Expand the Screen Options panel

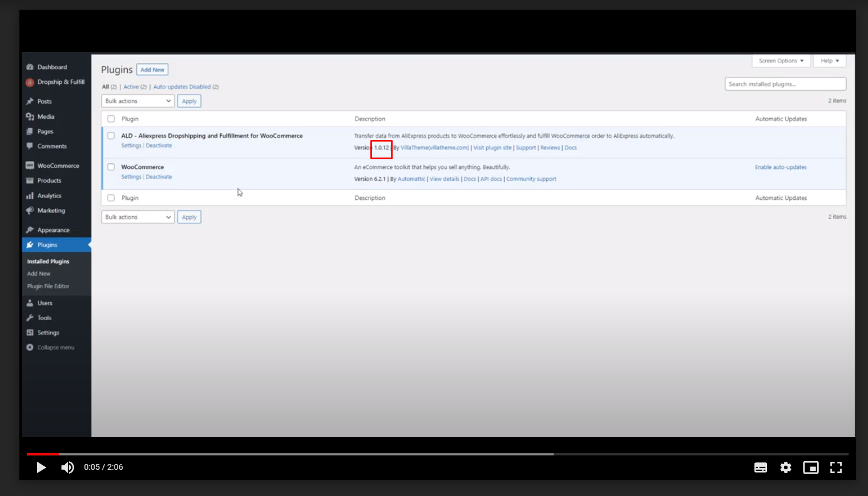781,61
